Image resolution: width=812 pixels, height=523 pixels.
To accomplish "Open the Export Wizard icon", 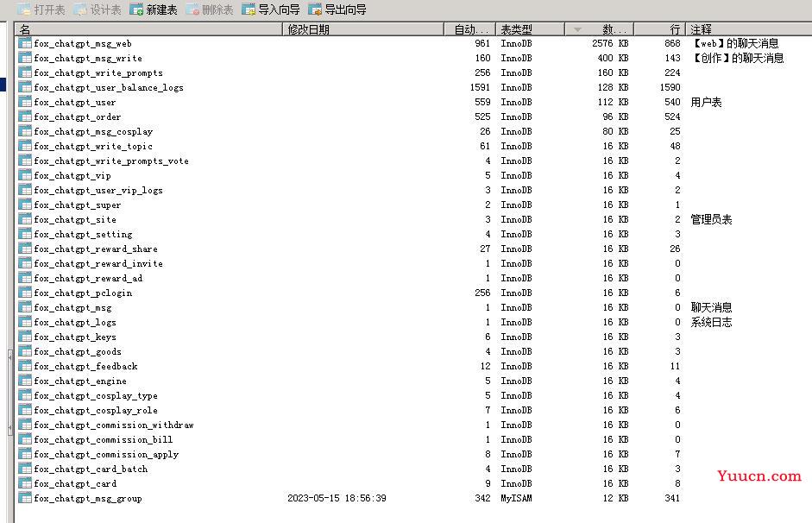I will click(315, 9).
